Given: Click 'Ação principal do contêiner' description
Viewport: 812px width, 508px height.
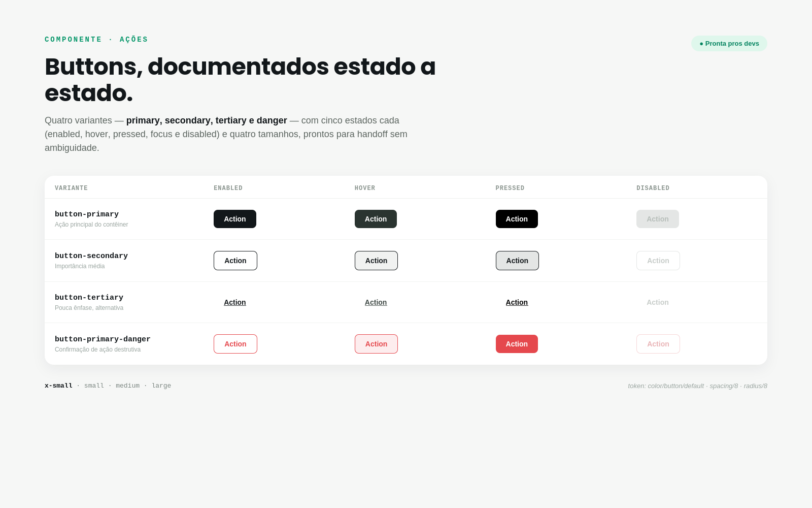Looking at the screenshot, I should coord(91,225).
